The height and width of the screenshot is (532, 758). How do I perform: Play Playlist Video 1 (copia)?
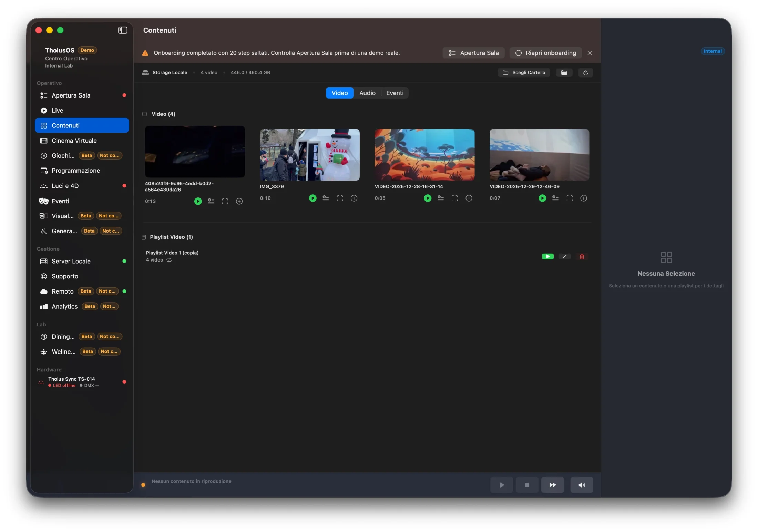[547, 256]
